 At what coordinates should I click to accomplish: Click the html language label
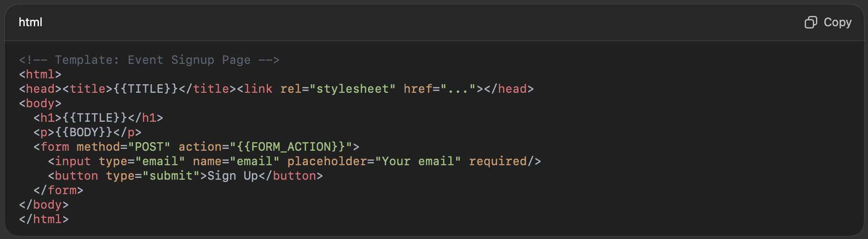(30, 22)
